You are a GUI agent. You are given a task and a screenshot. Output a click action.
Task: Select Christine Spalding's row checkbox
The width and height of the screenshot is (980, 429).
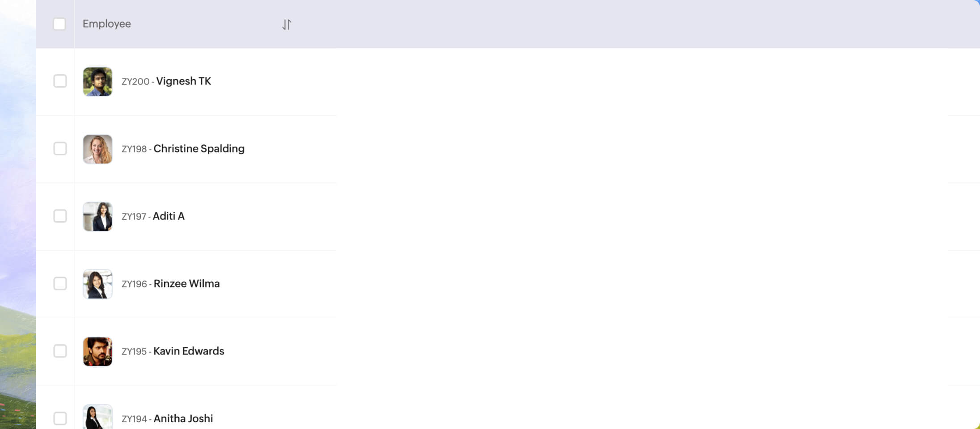point(60,148)
